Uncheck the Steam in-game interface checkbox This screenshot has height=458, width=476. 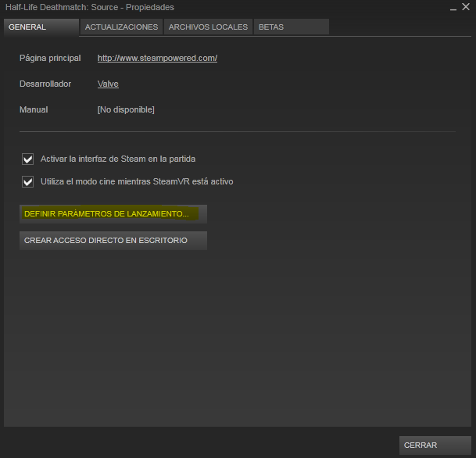(27, 159)
